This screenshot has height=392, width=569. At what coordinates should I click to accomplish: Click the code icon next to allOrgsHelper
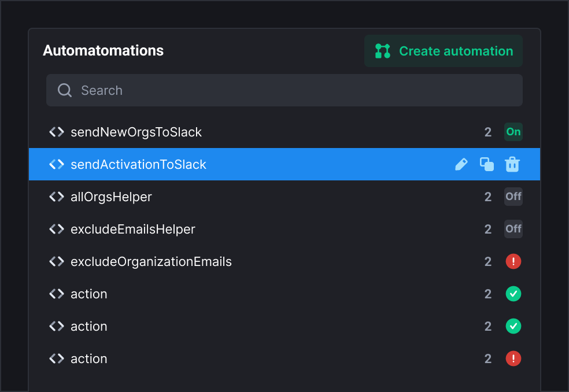56,197
